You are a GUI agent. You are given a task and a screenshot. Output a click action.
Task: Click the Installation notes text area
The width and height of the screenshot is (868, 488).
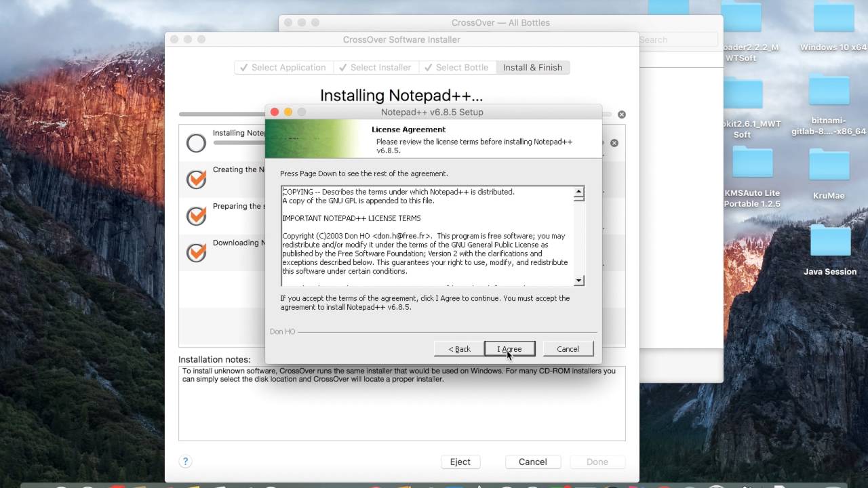pos(401,403)
